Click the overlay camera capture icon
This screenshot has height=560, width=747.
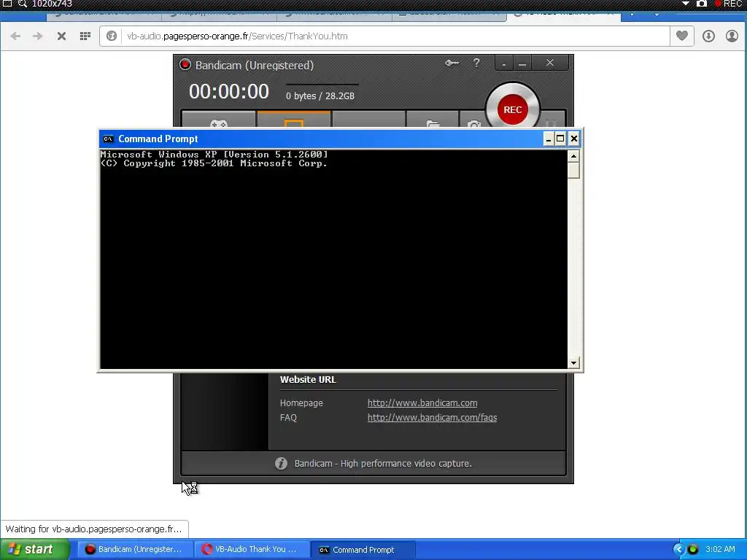(x=702, y=4)
